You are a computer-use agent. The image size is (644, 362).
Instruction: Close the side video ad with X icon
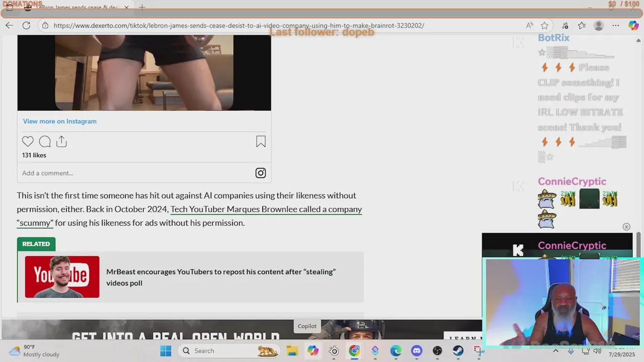tap(626, 227)
